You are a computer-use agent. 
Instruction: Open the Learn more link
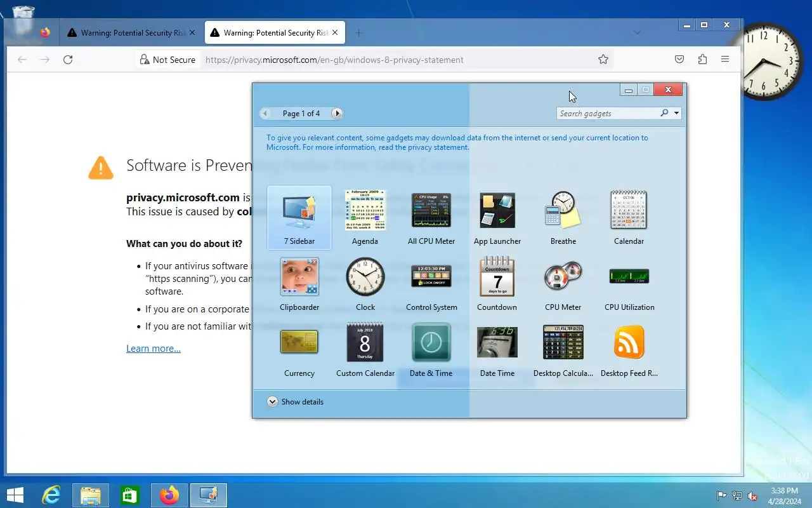click(x=154, y=349)
